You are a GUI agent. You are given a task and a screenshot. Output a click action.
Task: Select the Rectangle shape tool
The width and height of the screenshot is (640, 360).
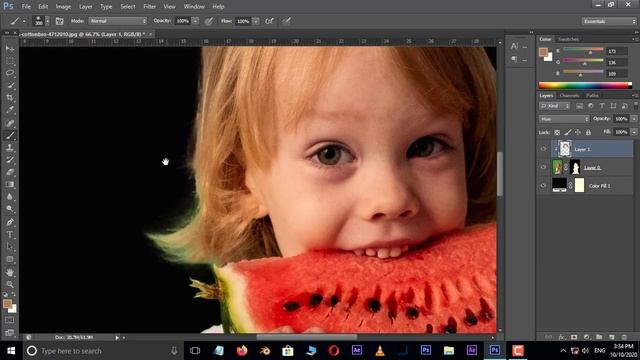(10, 259)
